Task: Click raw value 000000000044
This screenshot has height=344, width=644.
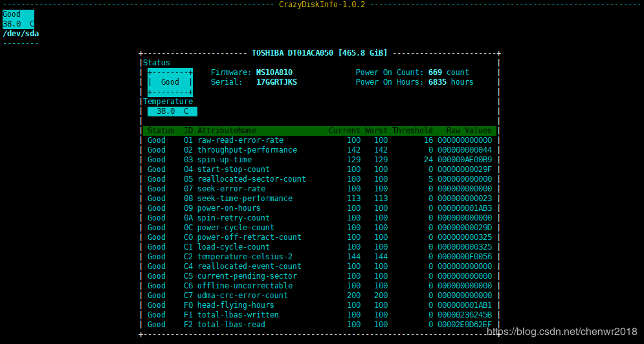Action: (465, 150)
